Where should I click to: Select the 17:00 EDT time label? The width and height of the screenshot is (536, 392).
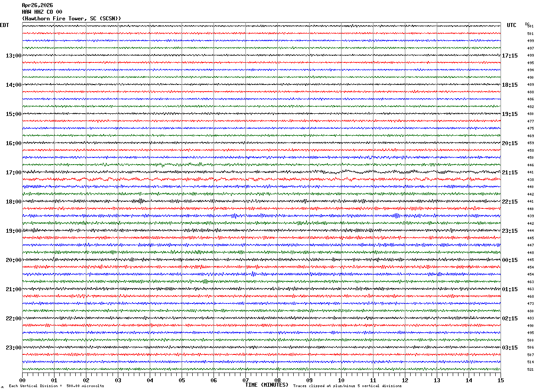14,173
